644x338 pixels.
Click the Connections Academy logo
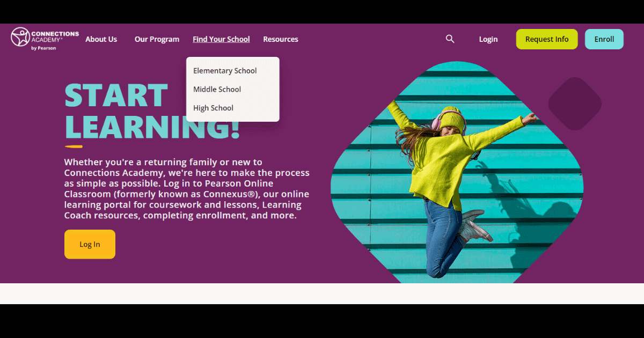[x=45, y=39]
